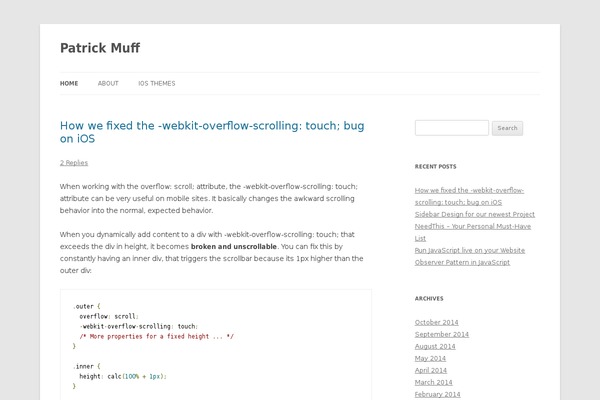The image size is (600, 400).
Task: Open Observer Pattern in JavaScript post
Action: 462,262
